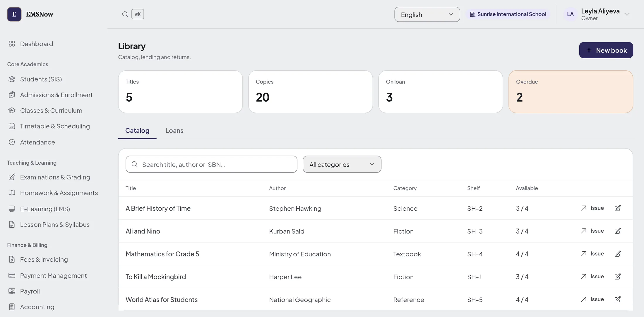This screenshot has height=317, width=644.
Task: Click the ⌘K shortcut badge
Action: point(138,14)
